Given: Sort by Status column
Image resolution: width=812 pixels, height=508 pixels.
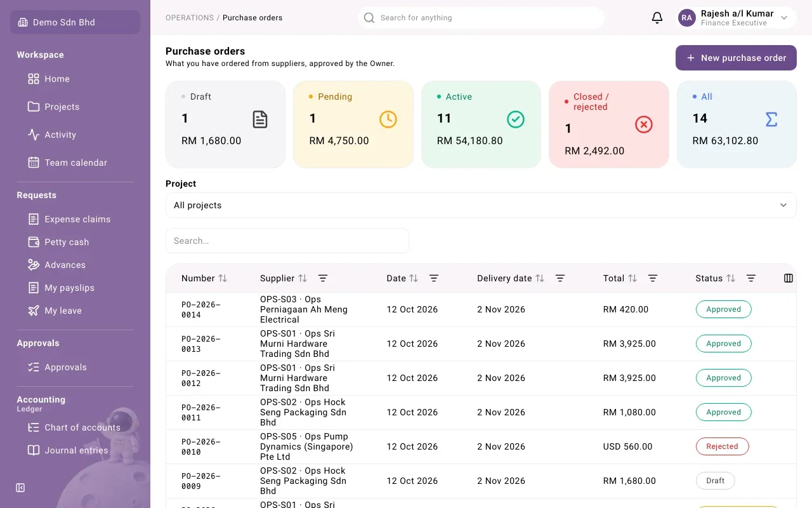Looking at the screenshot, I should click(x=731, y=278).
